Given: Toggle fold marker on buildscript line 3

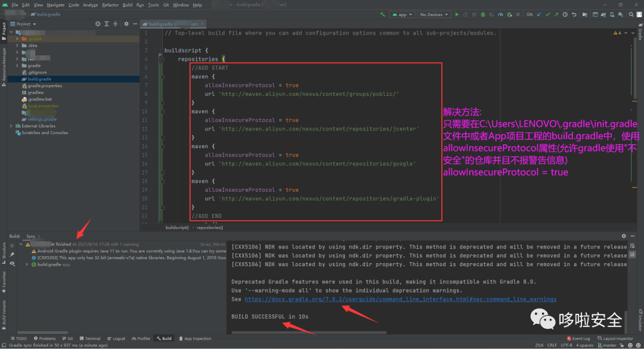Looking at the screenshot, I should click(x=162, y=51).
